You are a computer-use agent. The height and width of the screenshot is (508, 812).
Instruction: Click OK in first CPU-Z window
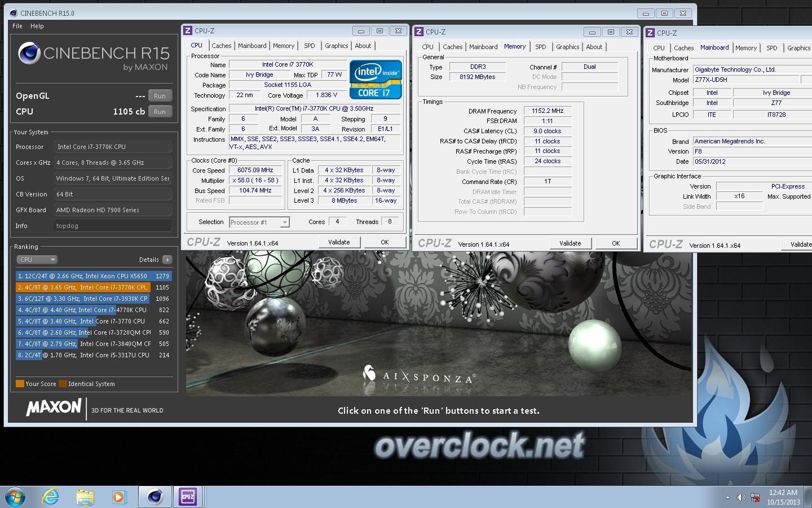pyautogui.click(x=385, y=242)
